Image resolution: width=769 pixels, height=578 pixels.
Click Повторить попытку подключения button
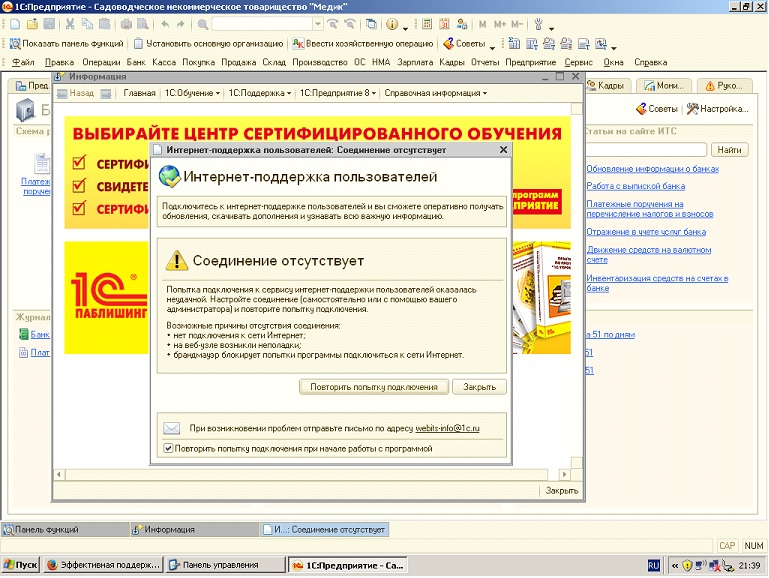[374, 387]
